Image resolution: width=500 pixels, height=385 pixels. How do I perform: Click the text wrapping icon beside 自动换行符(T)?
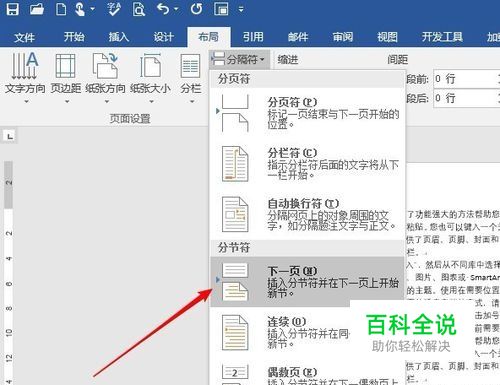(235, 214)
